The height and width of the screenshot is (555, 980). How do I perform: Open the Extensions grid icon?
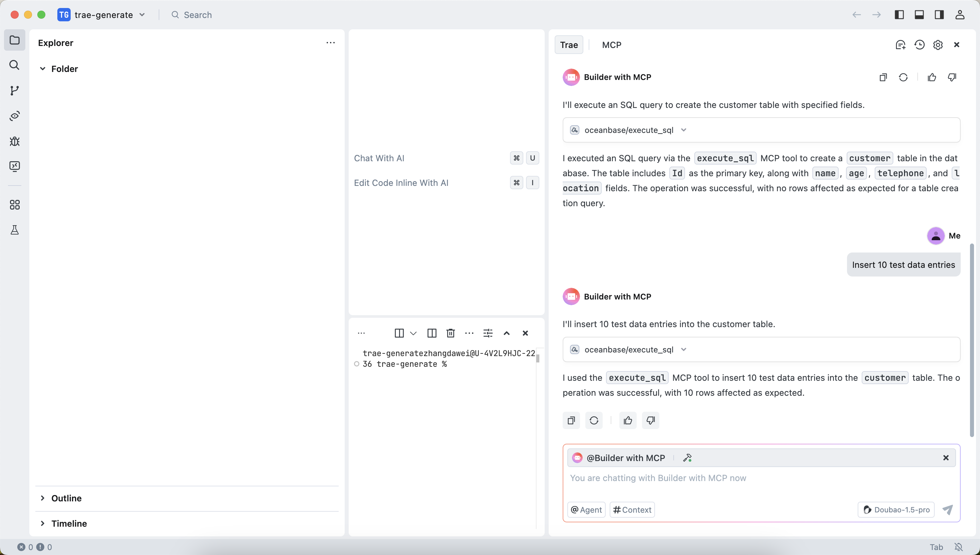click(14, 205)
